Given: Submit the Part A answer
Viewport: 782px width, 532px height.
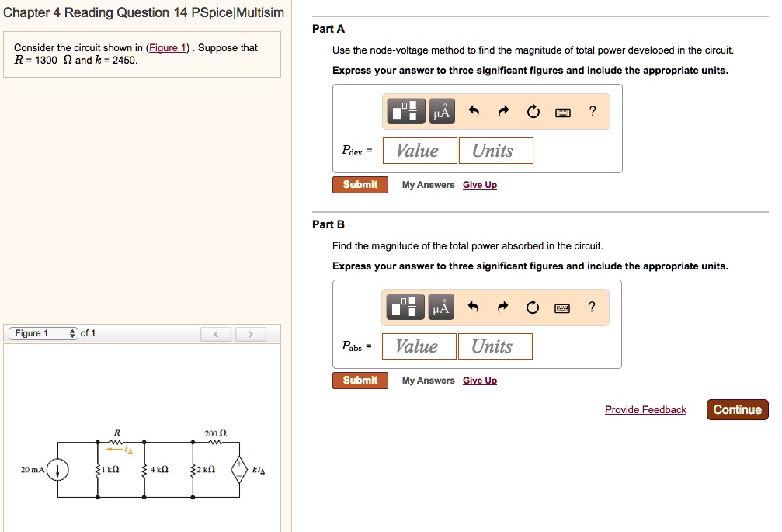Looking at the screenshot, I should pyautogui.click(x=360, y=184).
